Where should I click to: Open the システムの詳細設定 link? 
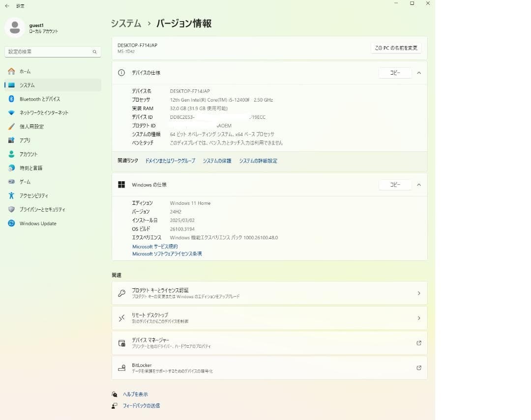(258, 161)
